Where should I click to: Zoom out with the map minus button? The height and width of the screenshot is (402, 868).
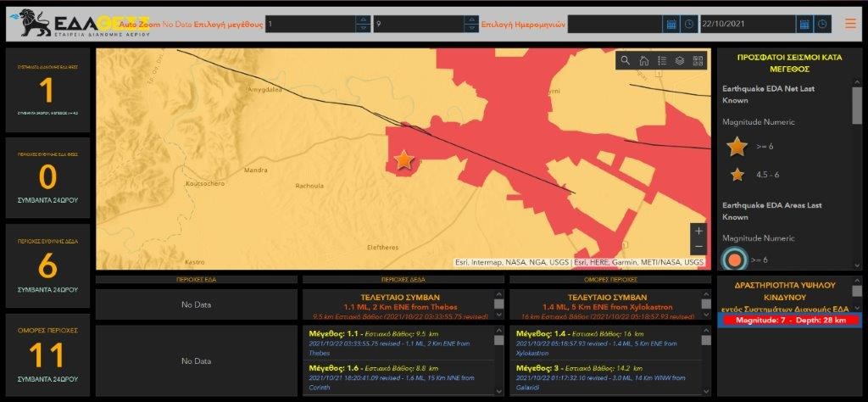coord(698,247)
